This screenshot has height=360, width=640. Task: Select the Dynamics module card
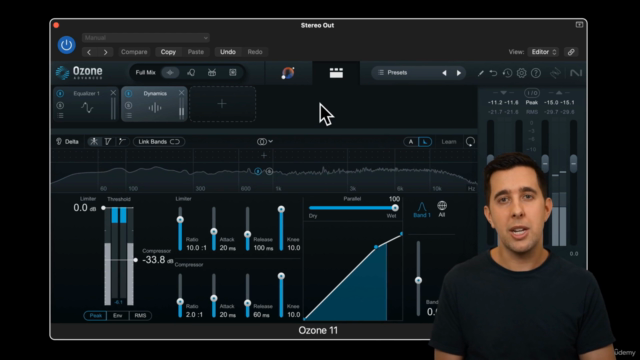tap(154, 104)
